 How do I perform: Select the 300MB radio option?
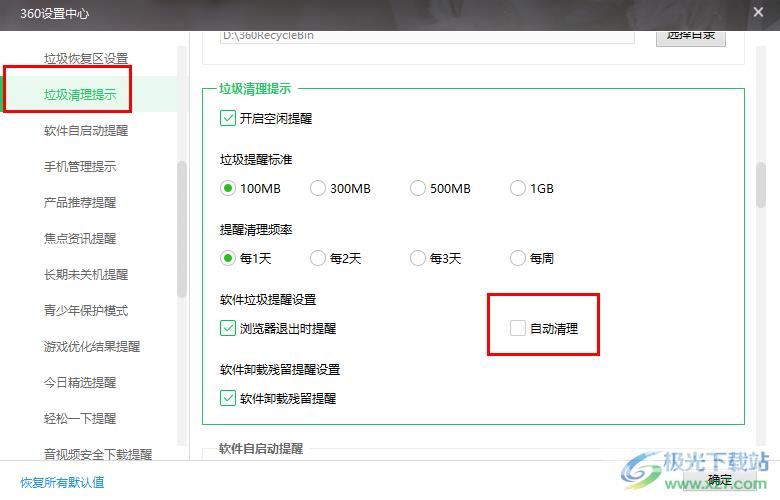[318, 189]
